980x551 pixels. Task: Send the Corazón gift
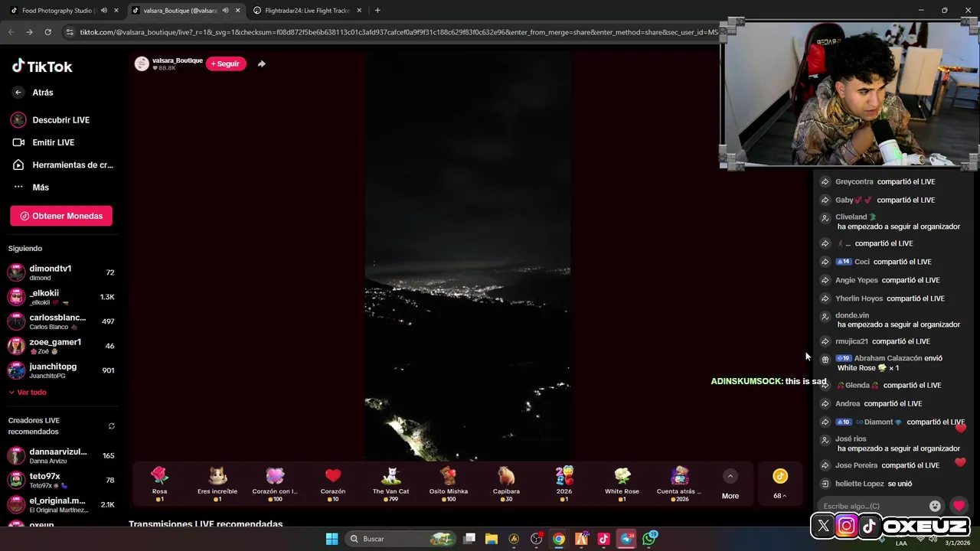(x=333, y=484)
